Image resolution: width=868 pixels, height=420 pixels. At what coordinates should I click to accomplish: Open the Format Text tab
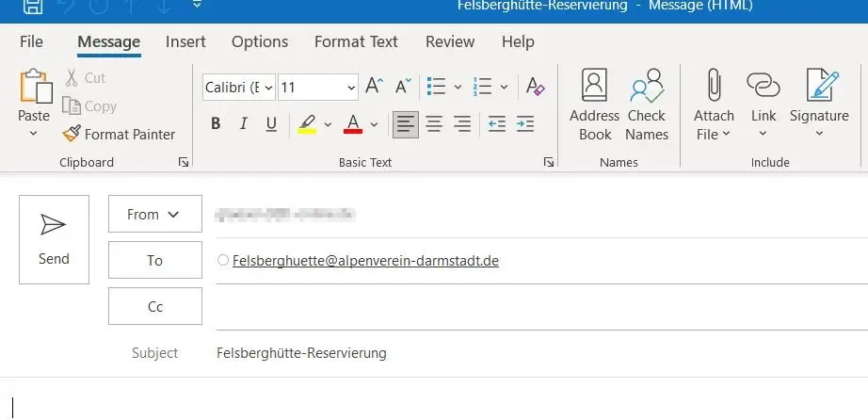[x=356, y=41]
